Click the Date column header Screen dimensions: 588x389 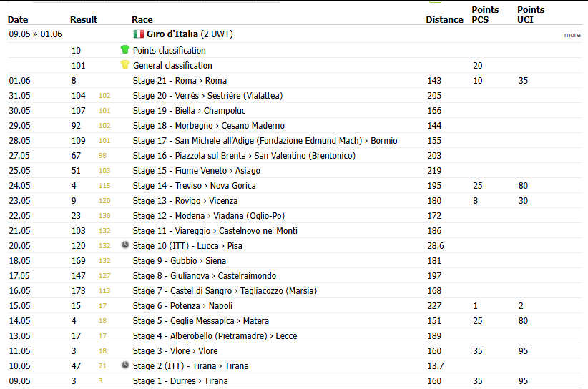click(18, 20)
